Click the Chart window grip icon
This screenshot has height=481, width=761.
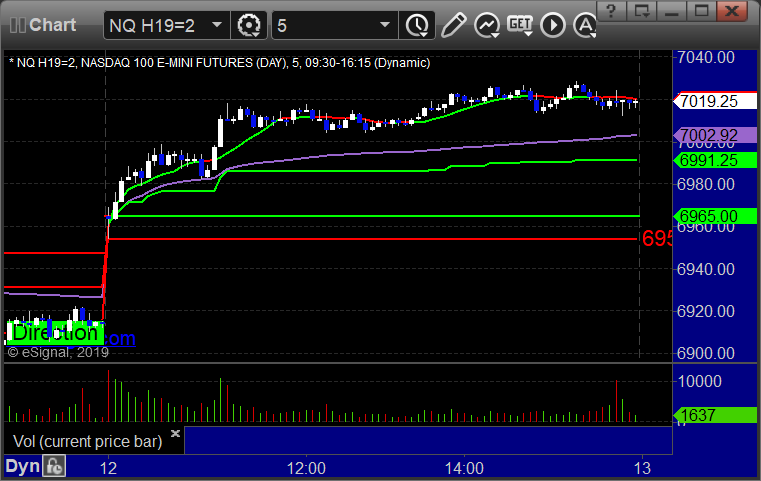(x=17, y=25)
